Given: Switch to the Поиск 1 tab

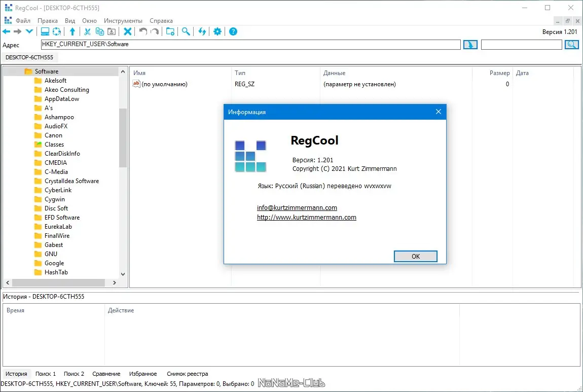Looking at the screenshot, I should point(46,374).
